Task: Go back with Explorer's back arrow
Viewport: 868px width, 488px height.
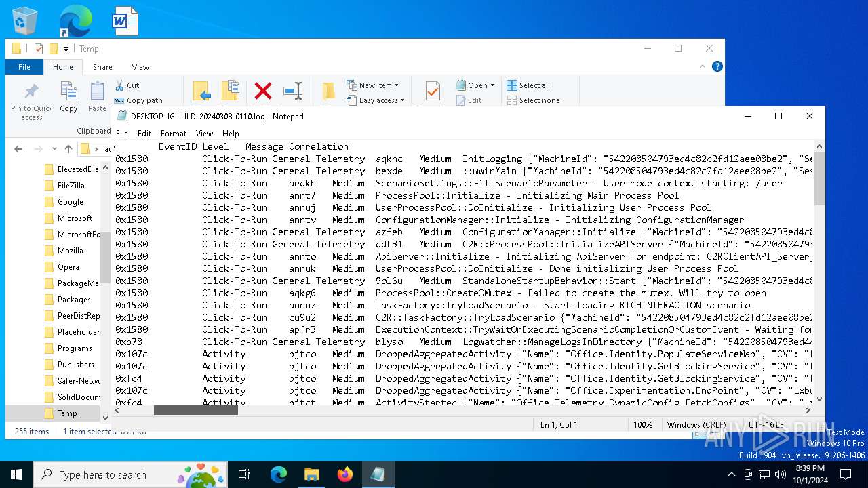Action: (18, 149)
